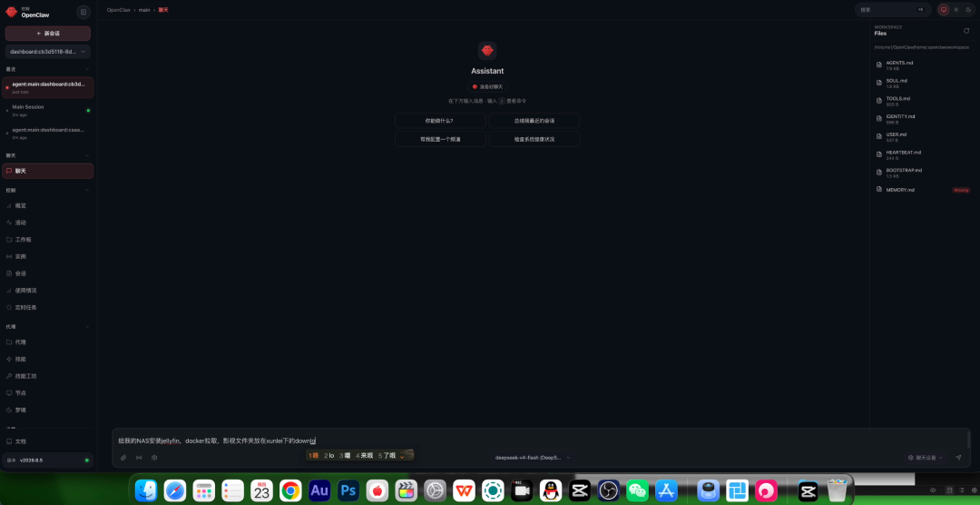980x505 pixels.
Task: Open WeChat in the Dock
Action: point(638,490)
